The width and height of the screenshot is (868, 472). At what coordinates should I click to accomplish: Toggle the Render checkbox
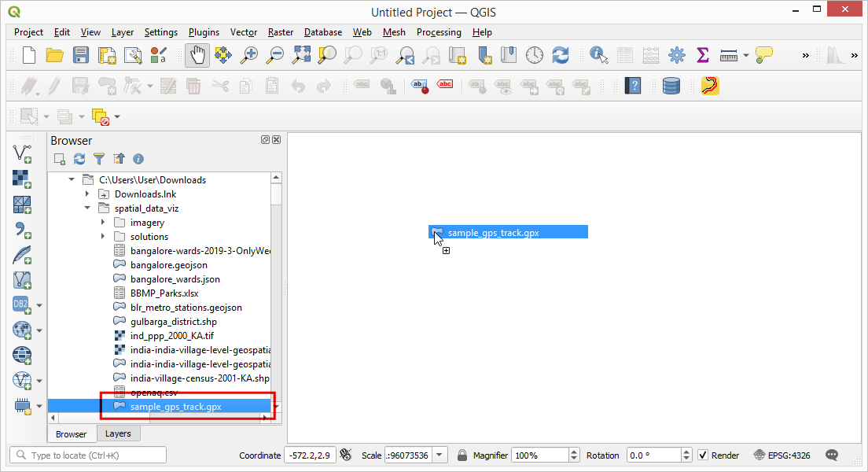(702, 455)
